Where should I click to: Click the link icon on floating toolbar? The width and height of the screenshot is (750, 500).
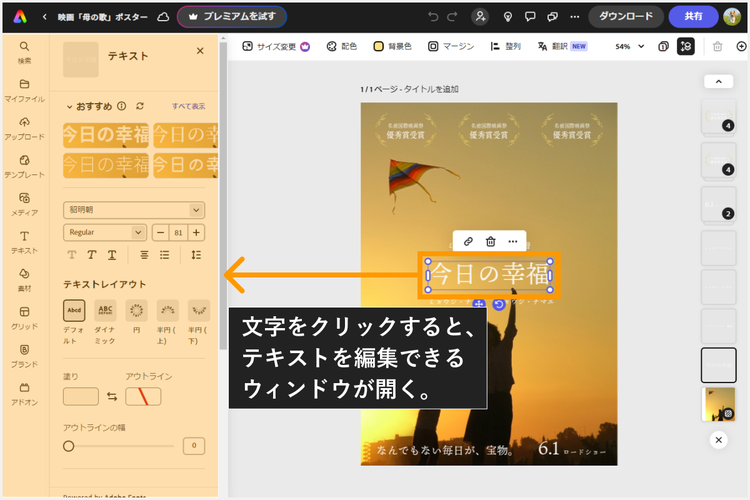(468, 241)
